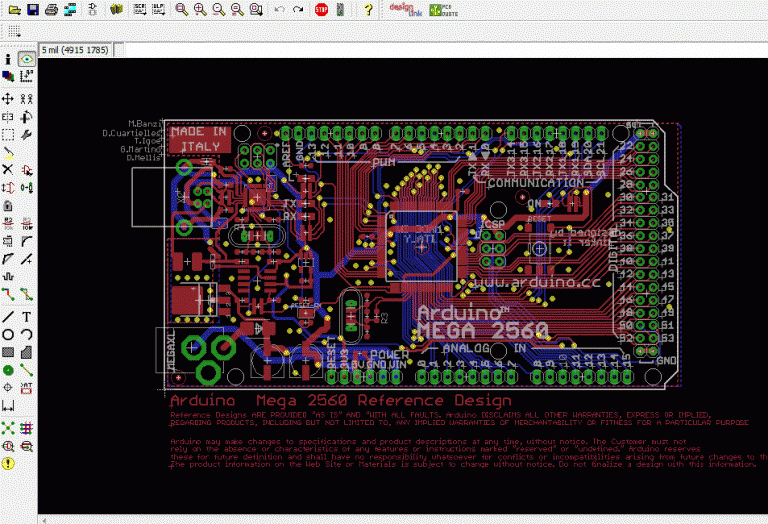Select the Rotate tool
This screenshot has height=524, width=768.
tap(26, 117)
